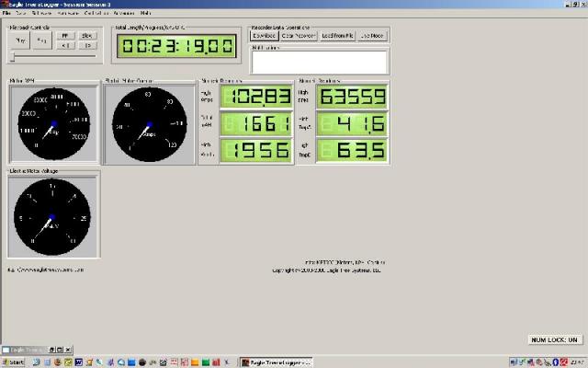Click the motor voltage gauge dial
The height and width of the screenshot is (368, 588).
point(52,215)
